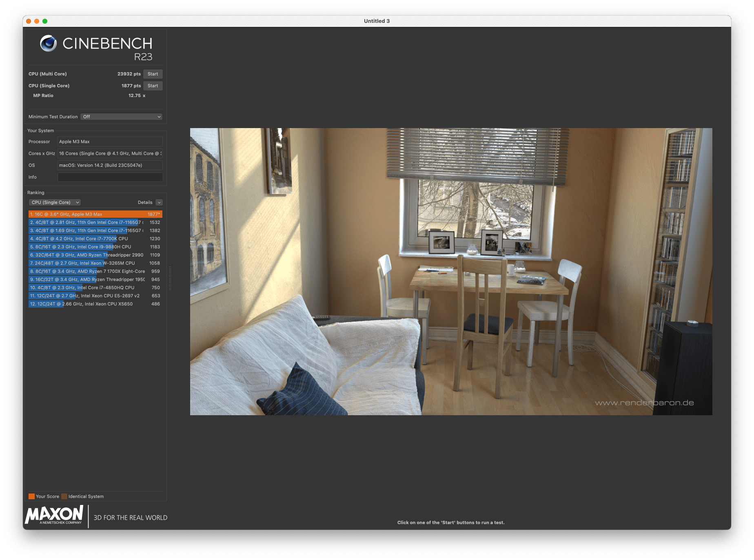The width and height of the screenshot is (754, 560).
Task: Click the 3D FOR THE REAL WORLD tagline
Action: (131, 518)
